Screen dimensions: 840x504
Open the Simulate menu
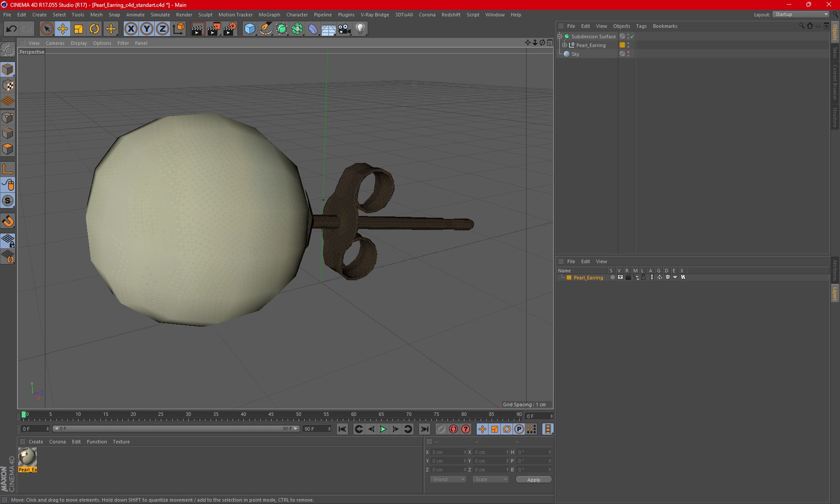[x=160, y=15]
